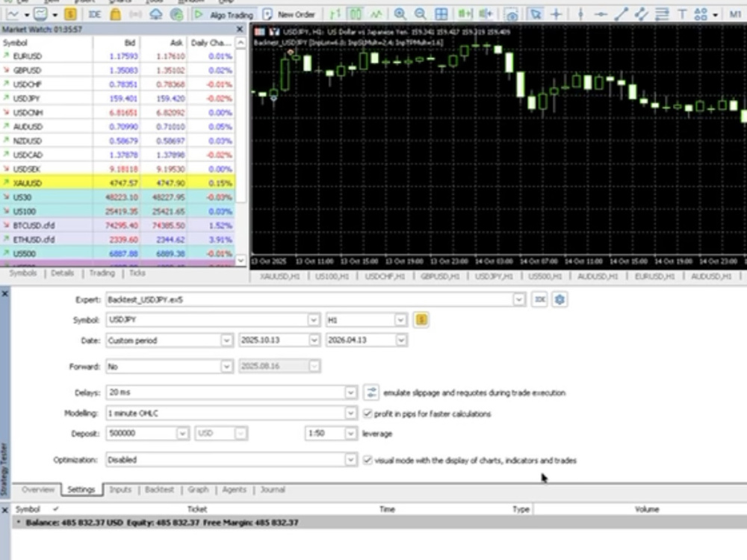This screenshot has height=560, width=747.
Task: Open the Ticks tab in Market Watch
Action: 137,273
